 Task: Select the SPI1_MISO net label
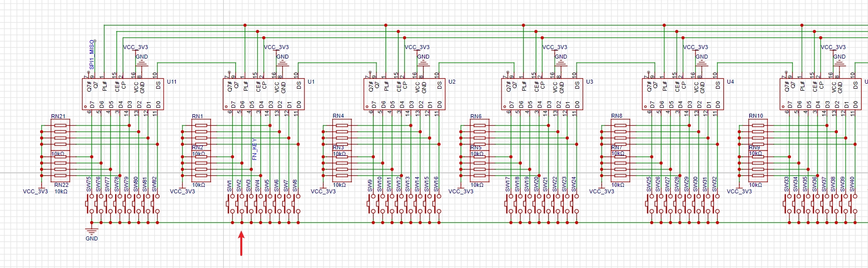[92, 55]
